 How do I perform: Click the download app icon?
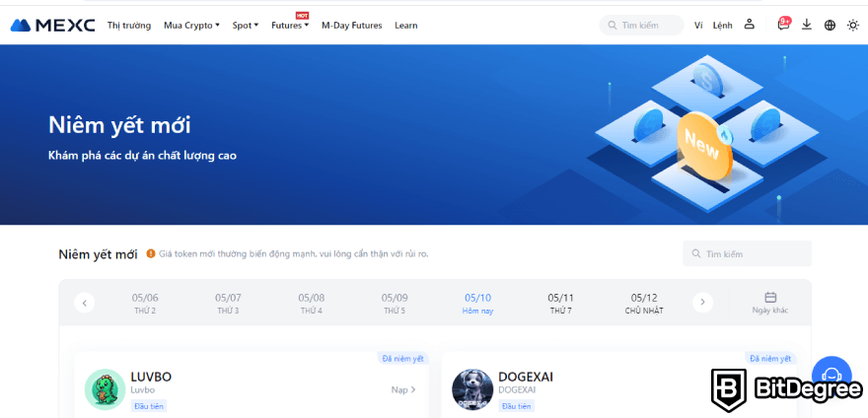(807, 25)
